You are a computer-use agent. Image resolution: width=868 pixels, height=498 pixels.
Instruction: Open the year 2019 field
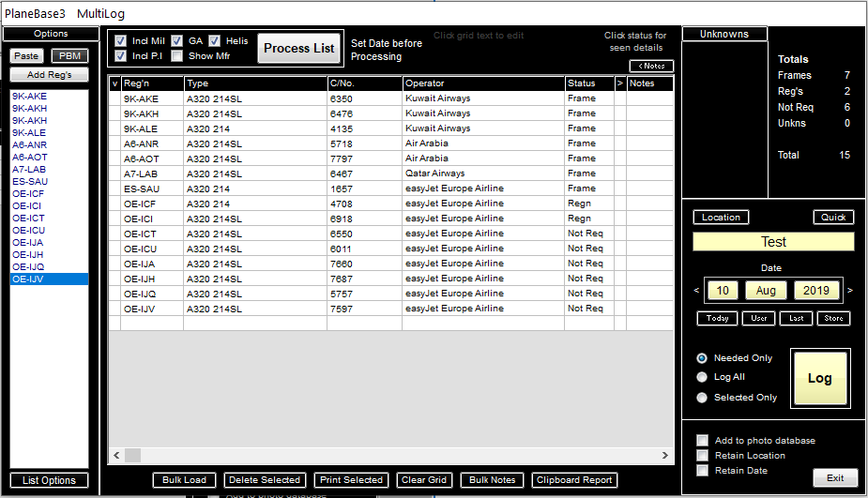click(x=815, y=291)
